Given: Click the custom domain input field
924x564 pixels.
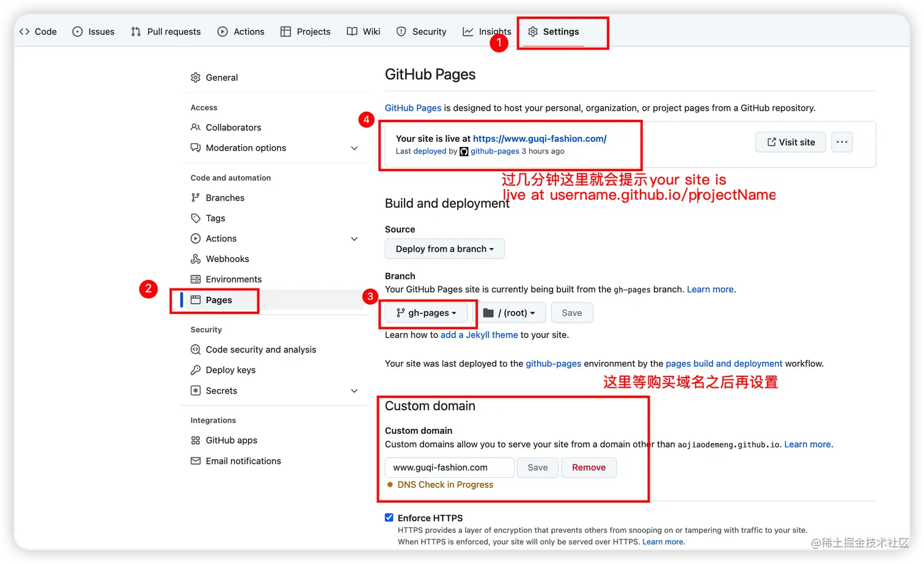Looking at the screenshot, I should point(450,467).
